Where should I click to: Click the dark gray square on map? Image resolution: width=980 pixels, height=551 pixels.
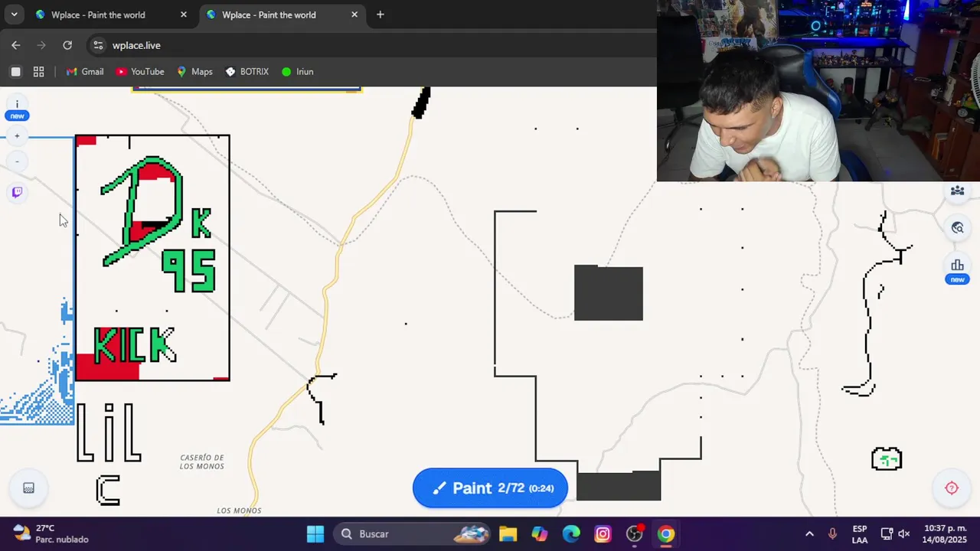pyautogui.click(x=609, y=293)
